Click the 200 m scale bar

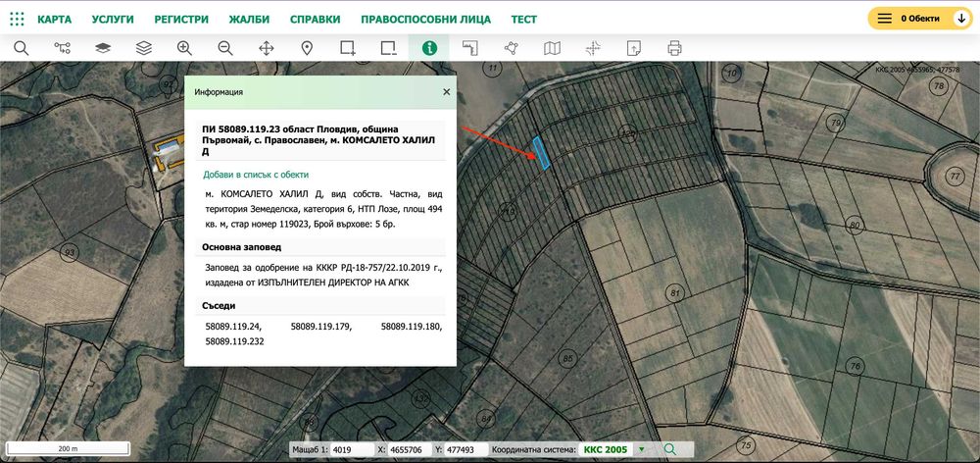coord(68,448)
